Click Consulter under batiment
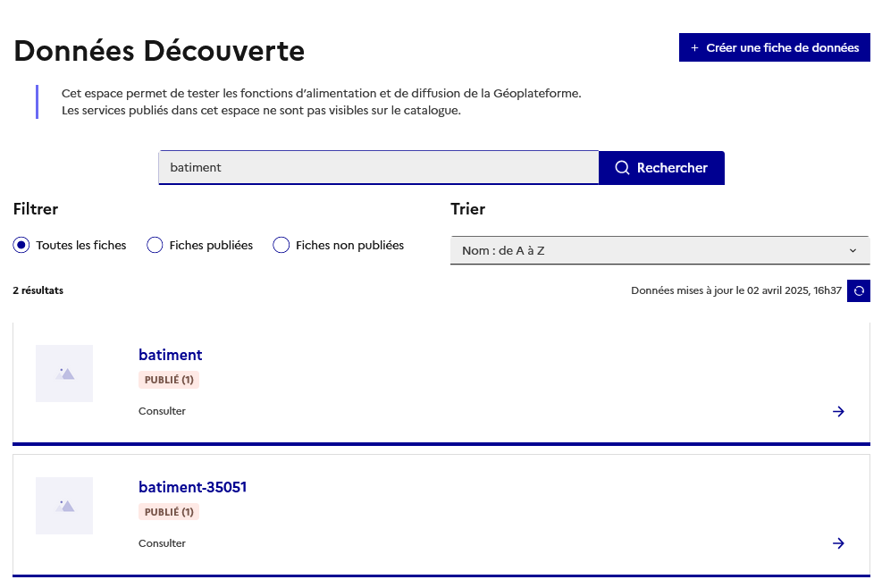Image resolution: width=882 pixels, height=588 pixels. coord(162,411)
